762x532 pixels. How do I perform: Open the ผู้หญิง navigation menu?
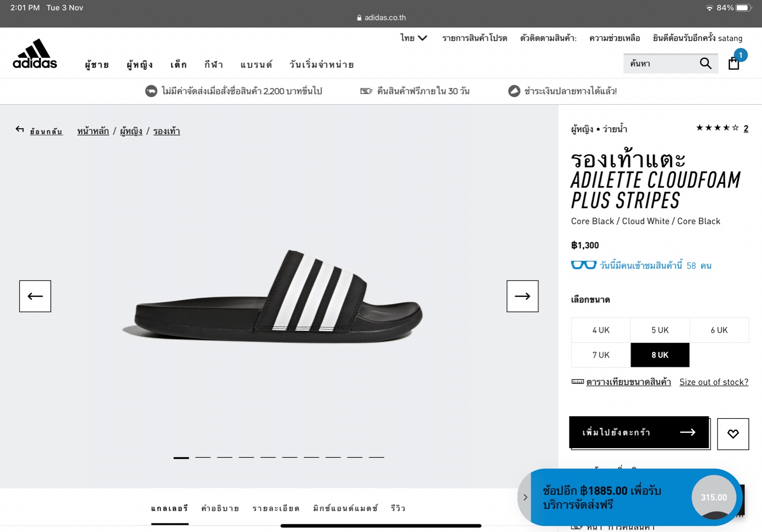[x=140, y=65]
